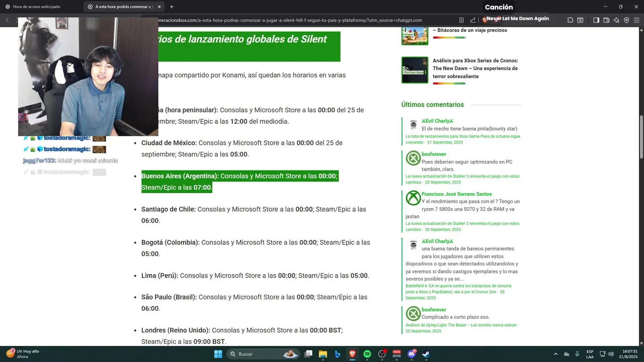The image size is (644, 362).
Task: Open the Brave Wallet icon
Action: click(606, 20)
